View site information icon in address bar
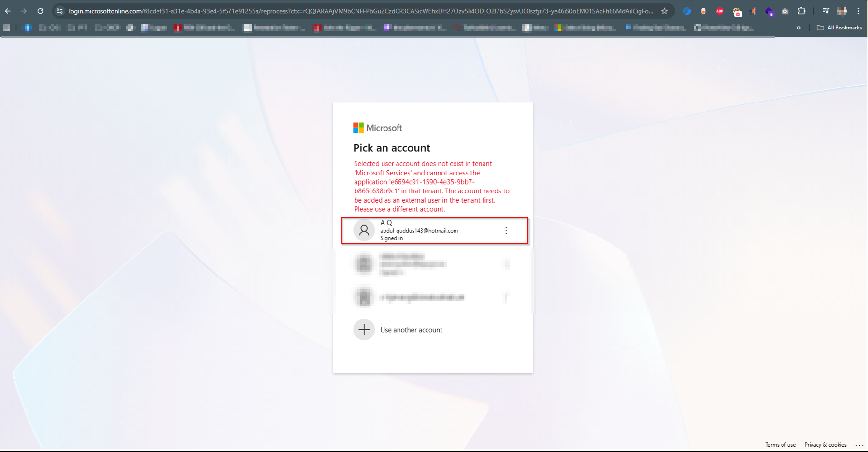 pyautogui.click(x=59, y=11)
